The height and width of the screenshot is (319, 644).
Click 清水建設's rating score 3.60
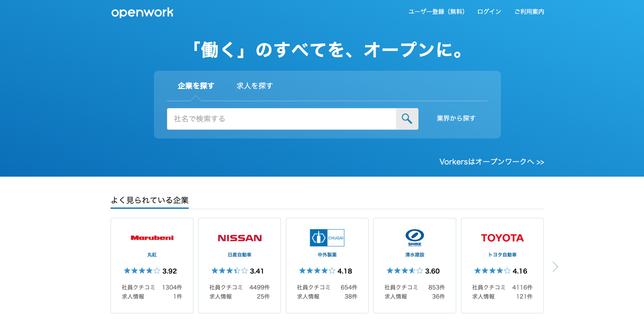(x=432, y=271)
